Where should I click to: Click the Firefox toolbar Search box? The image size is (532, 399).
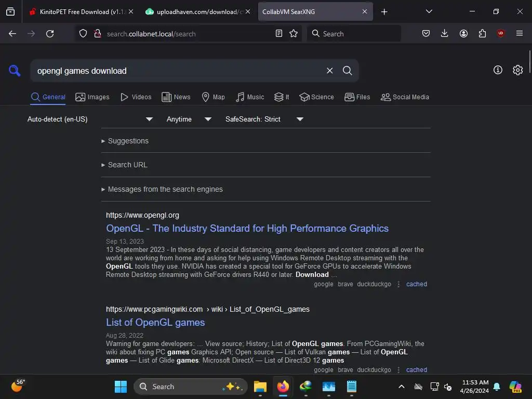click(x=354, y=34)
